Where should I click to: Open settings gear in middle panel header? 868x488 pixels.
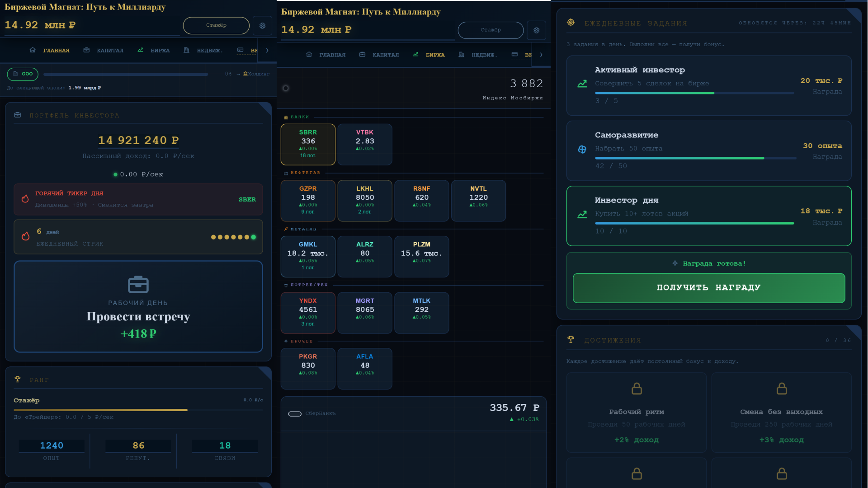click(x=537, y=30)
